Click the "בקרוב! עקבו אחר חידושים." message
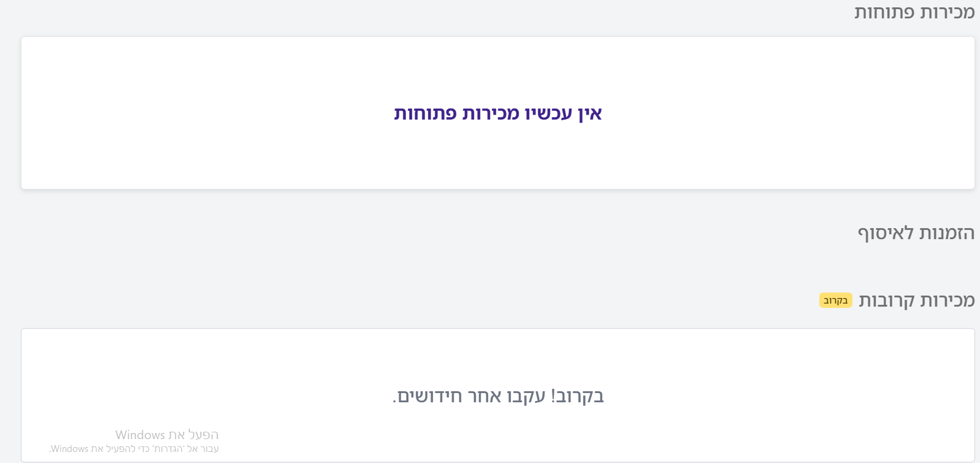 tap(498, 396)
